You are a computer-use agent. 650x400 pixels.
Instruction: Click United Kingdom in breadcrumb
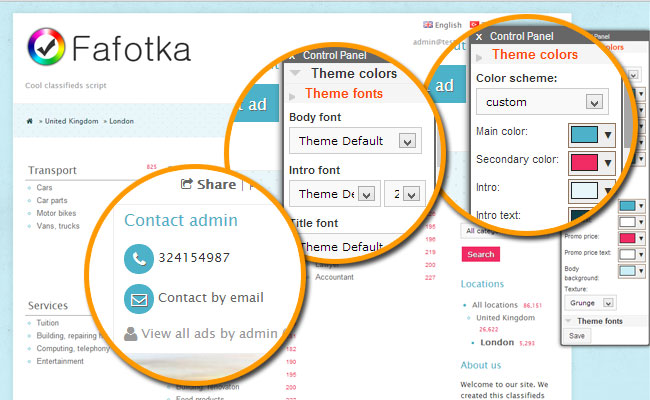71,121
